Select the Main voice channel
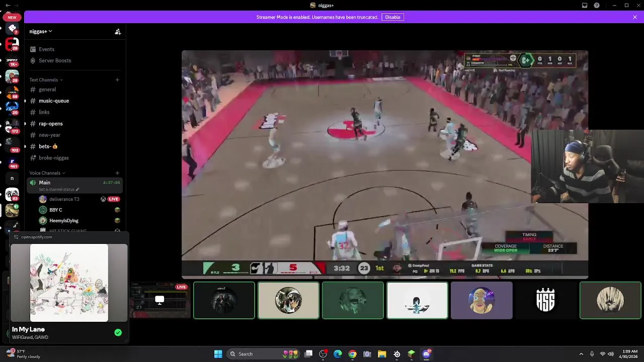 (74, 185)
